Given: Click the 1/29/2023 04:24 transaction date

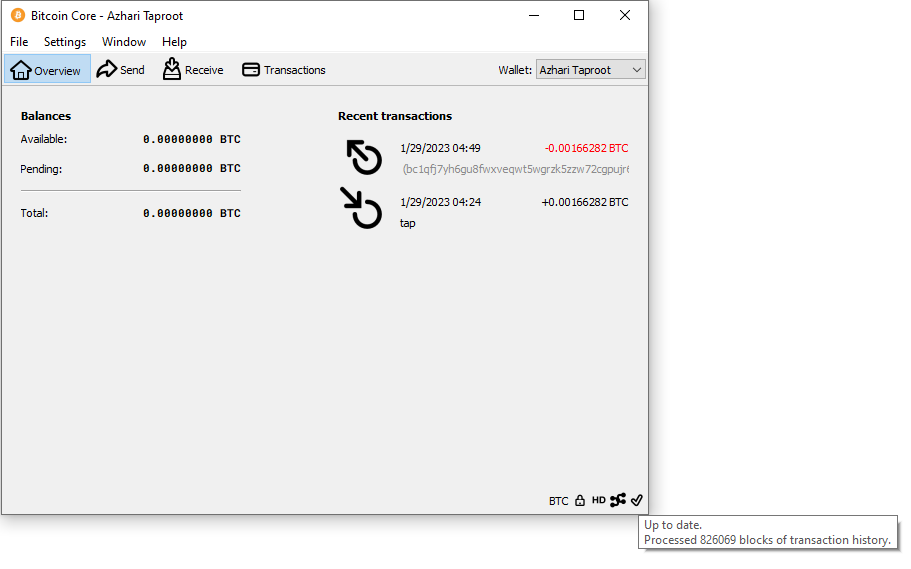Looking at the screenshot, I should click(x=440, y=202).
